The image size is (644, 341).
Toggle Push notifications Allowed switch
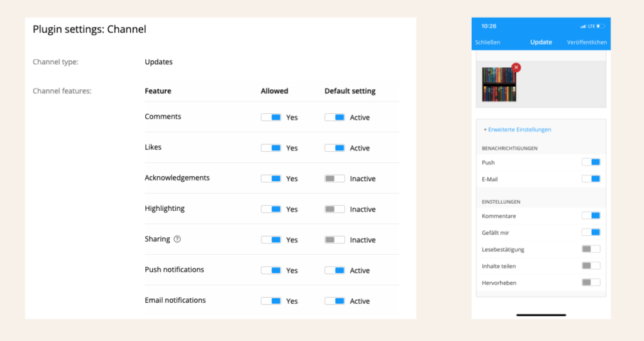tap(271, 271)
